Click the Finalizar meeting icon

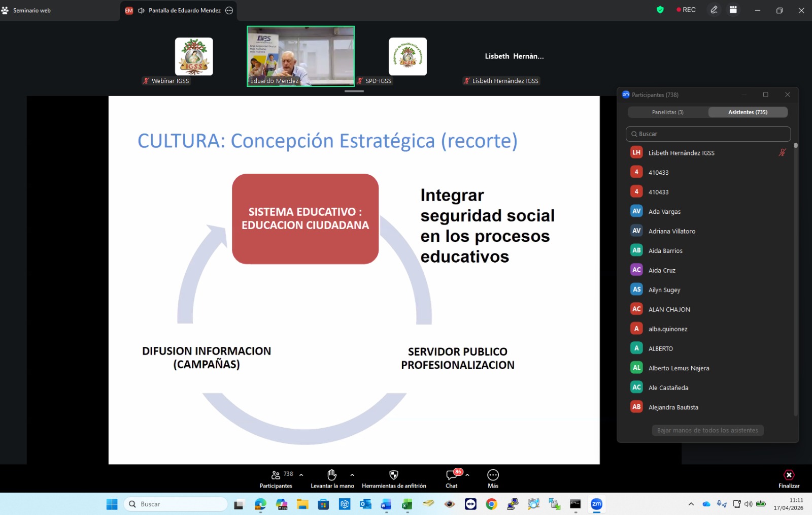789,475
